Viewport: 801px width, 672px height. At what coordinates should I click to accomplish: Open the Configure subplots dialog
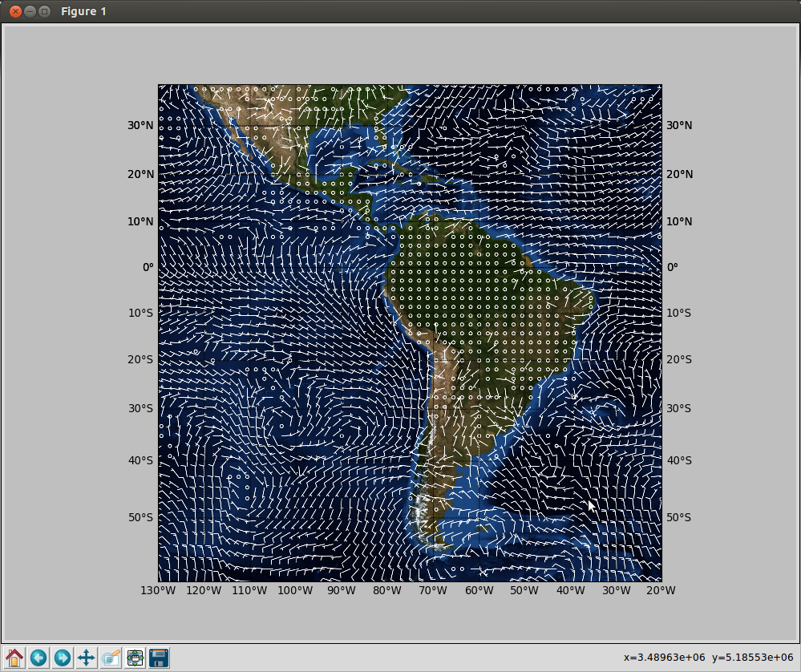click(135, 658)
